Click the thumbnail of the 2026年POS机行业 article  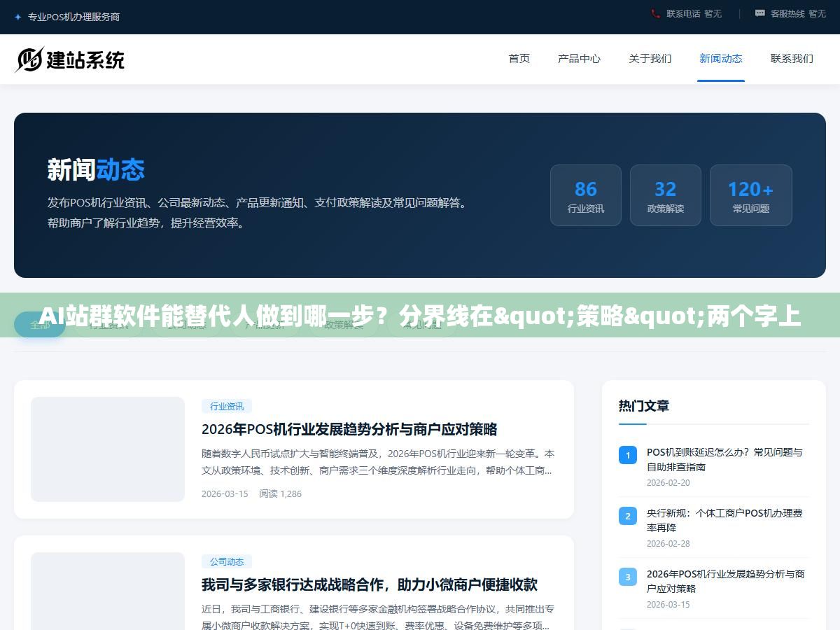tap(108, 449)
